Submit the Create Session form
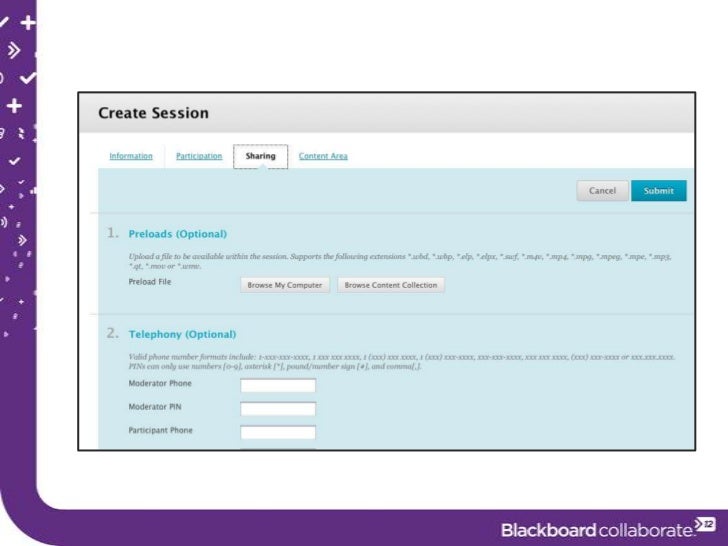Viewport: 728px width, 546px height. click(x=658, y=191)
